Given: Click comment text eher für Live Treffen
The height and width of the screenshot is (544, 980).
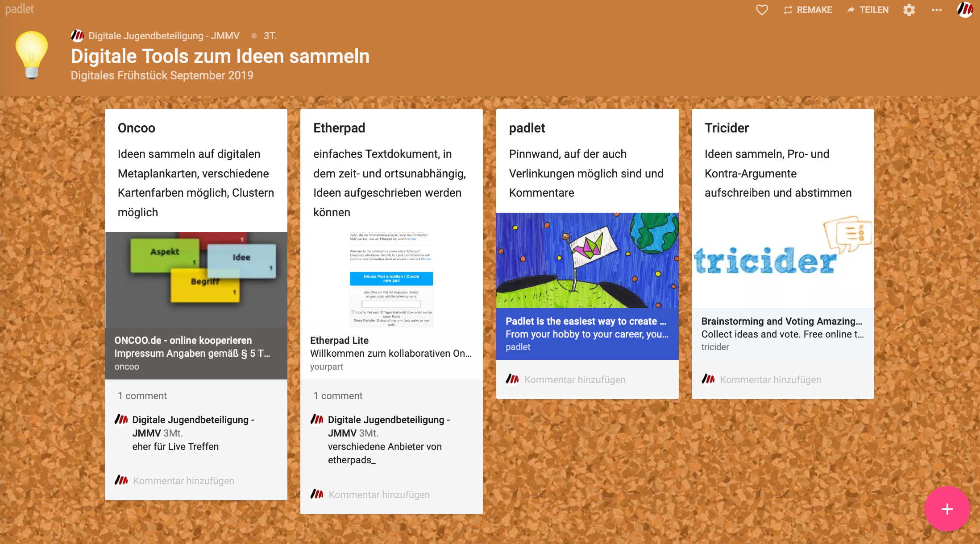Looking at the screenshot, I should click(x=175, y=446).
